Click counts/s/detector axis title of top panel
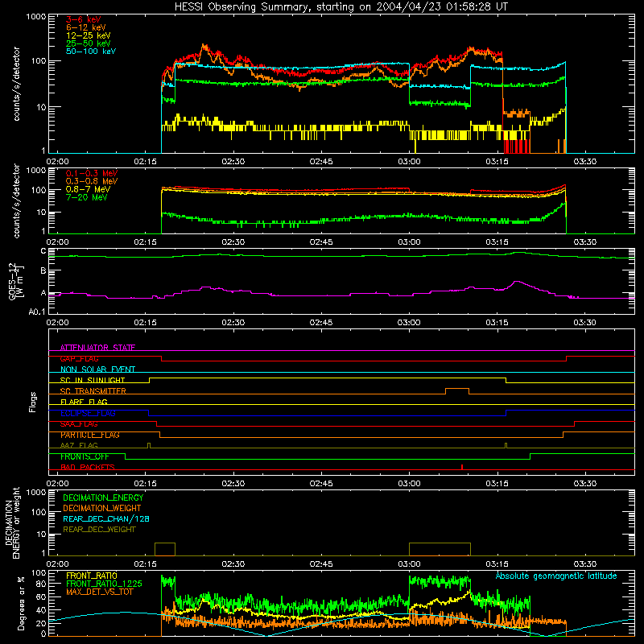This screenshot has width=644, height=644. click(16, 84)
